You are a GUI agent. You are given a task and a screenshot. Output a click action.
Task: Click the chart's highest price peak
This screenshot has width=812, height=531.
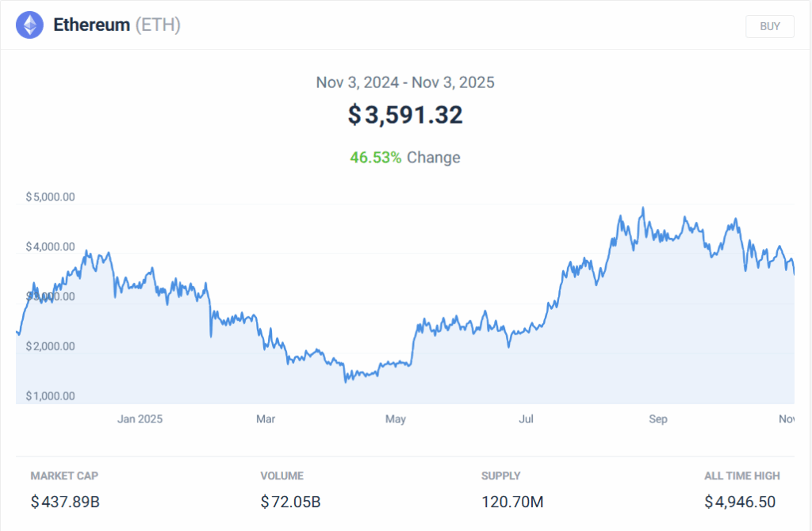(643, 208)
